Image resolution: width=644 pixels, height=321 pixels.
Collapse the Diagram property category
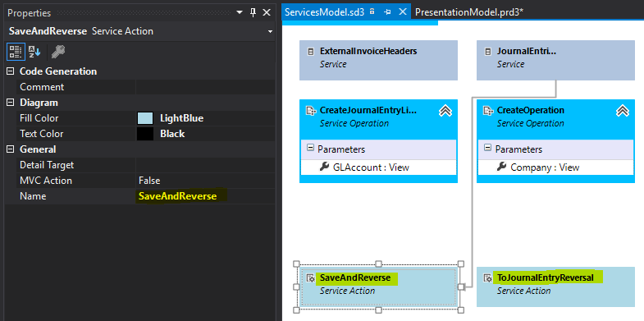point(11,103)
